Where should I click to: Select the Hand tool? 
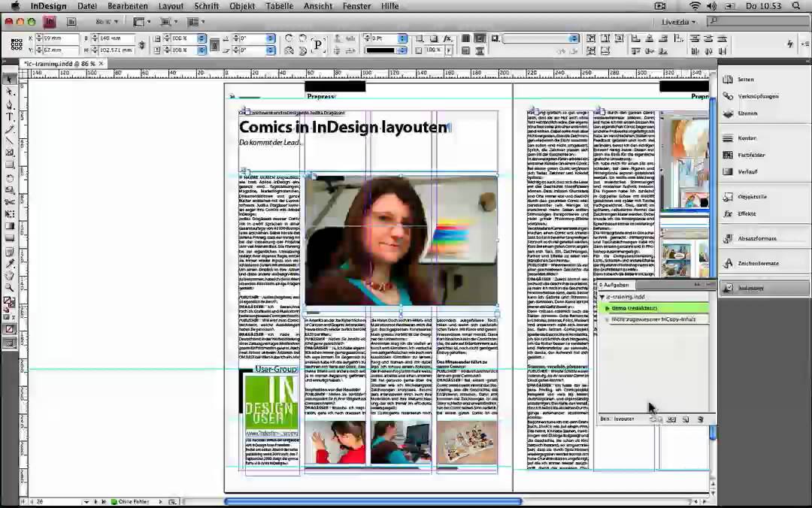click(x=9, y=276)
